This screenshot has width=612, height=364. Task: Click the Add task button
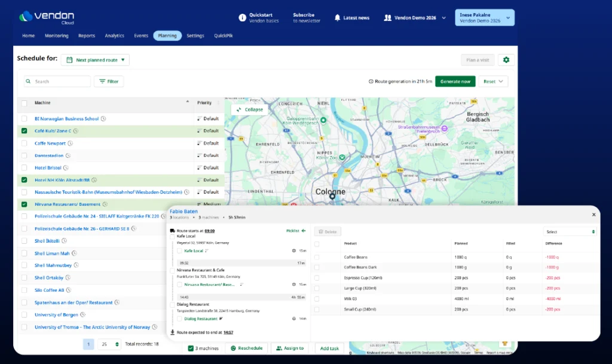click(329, 348)
